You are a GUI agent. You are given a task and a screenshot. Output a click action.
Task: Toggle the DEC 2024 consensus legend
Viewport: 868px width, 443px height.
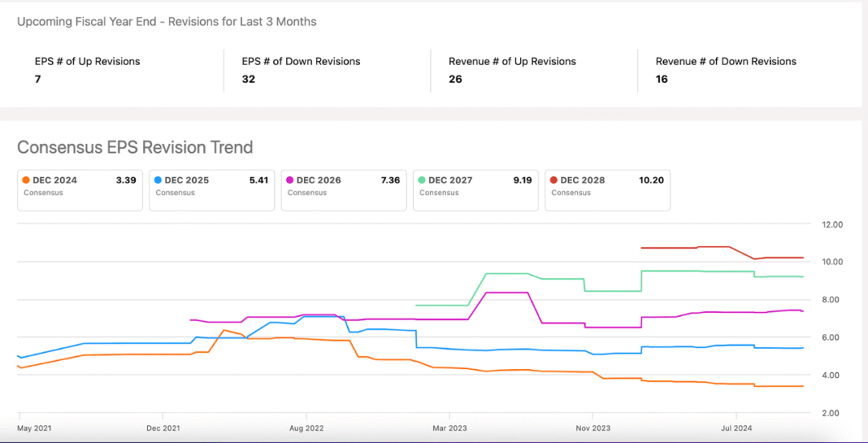tap(80, 190)
